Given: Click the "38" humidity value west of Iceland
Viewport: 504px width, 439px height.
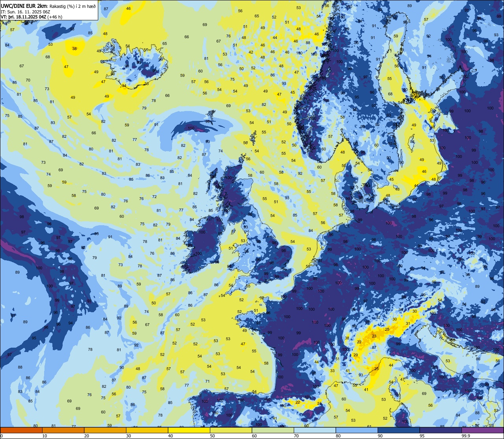Looking at the screenshot, I should [x=74, y=49].
